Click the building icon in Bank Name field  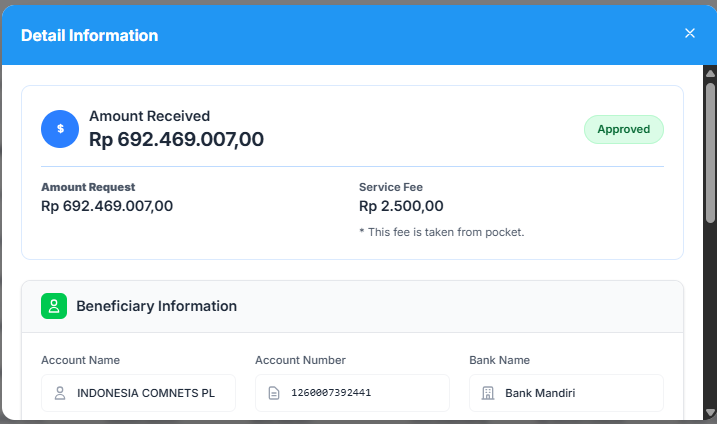488,393
